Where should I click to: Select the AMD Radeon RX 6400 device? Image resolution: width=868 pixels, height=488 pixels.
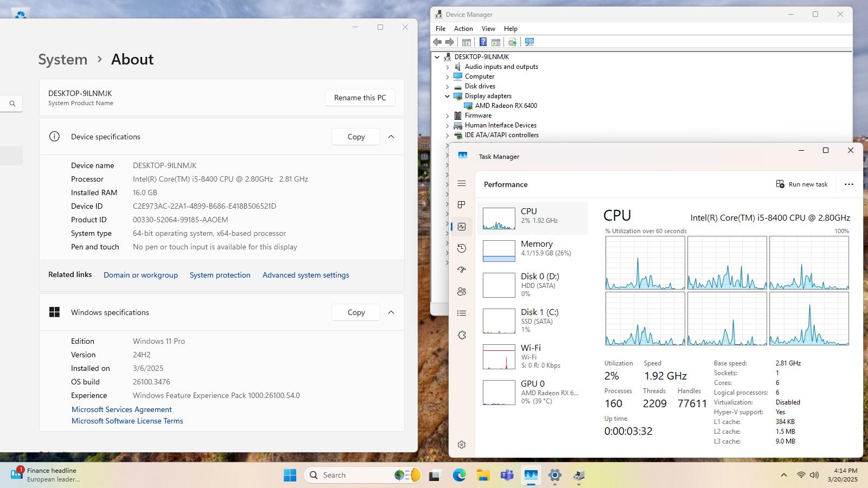506,106
